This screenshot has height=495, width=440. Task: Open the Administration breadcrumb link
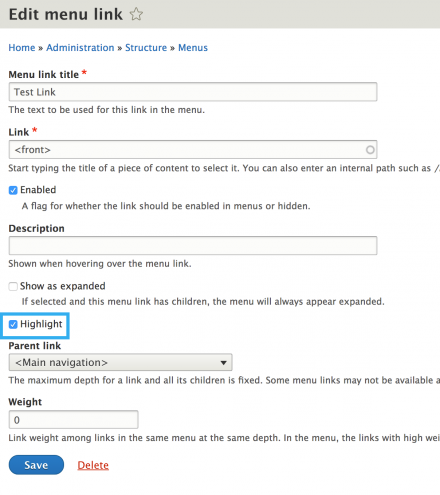coord(80,48)
